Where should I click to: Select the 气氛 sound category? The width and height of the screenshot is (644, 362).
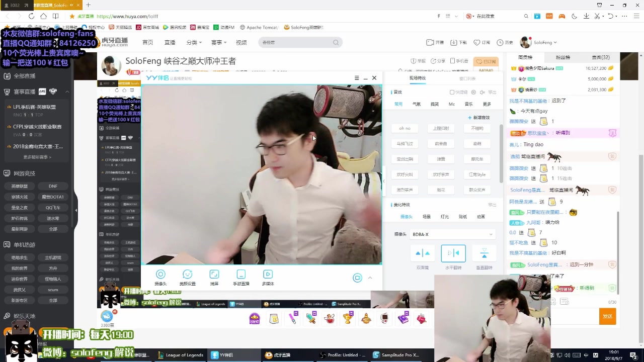(x=417, y=104)
